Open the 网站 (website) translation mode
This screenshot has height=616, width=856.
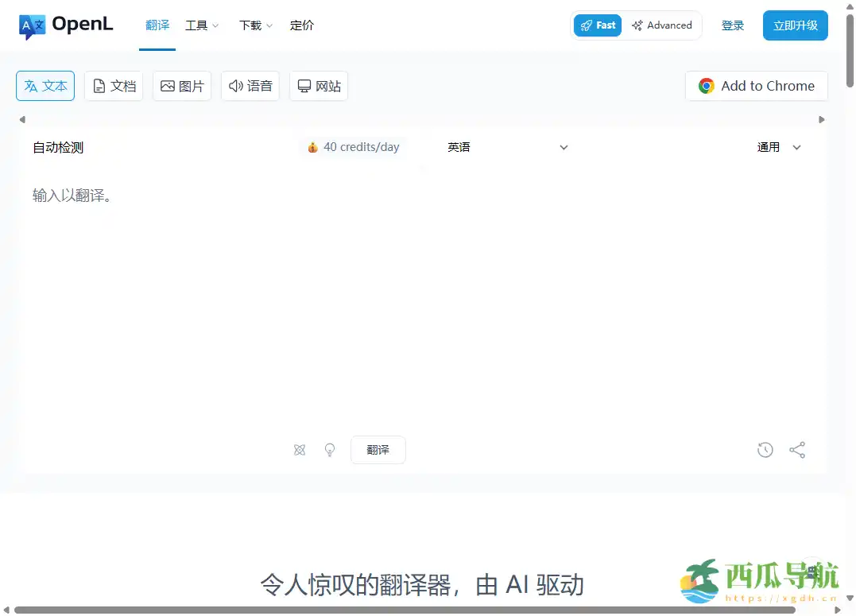pyautogui.click(x=319, y=85)
